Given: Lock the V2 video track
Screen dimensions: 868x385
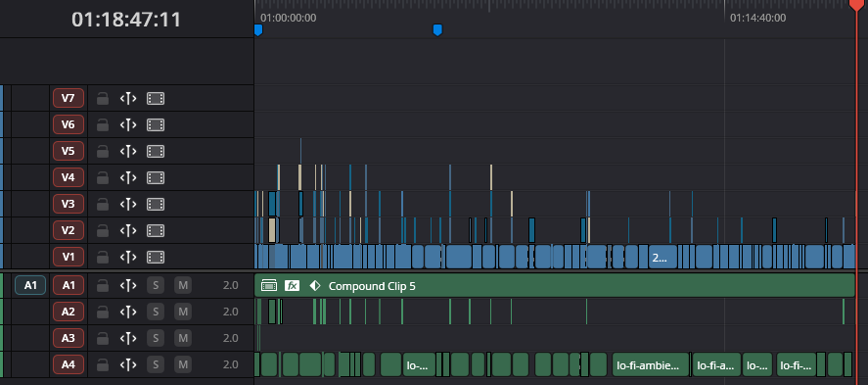Looking at the screenshot, I should (x=103, y=230).
